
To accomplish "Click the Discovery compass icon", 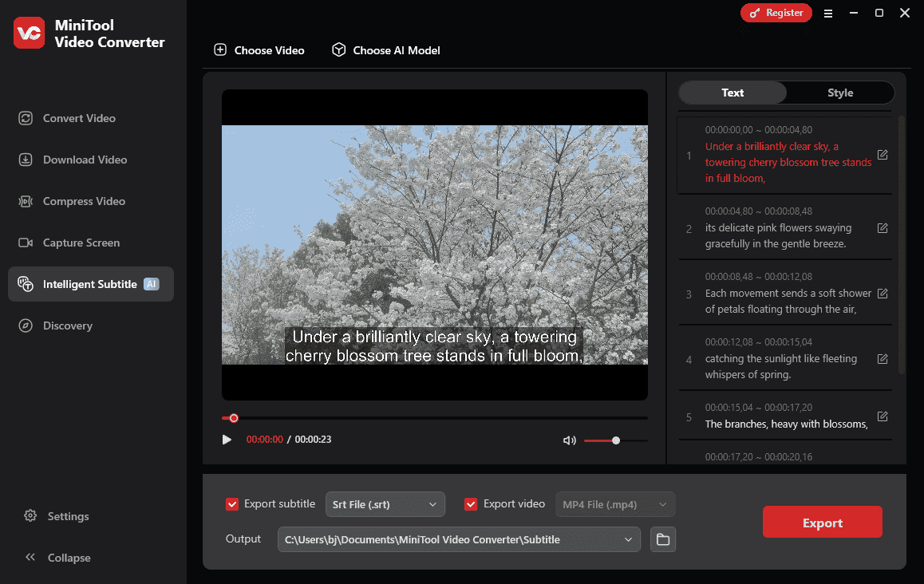I will (x=26, y=326).
